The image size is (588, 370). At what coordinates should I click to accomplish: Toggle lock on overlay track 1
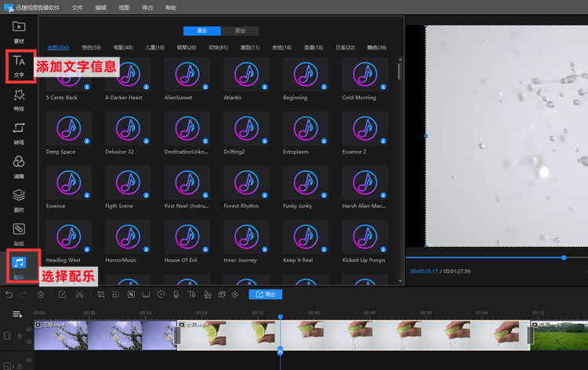point(20,366)
